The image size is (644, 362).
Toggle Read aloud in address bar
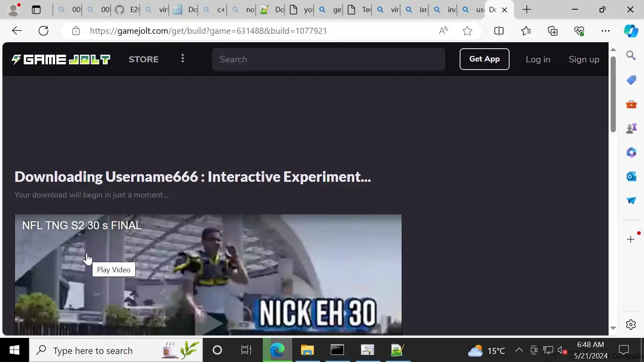(443, 31)
